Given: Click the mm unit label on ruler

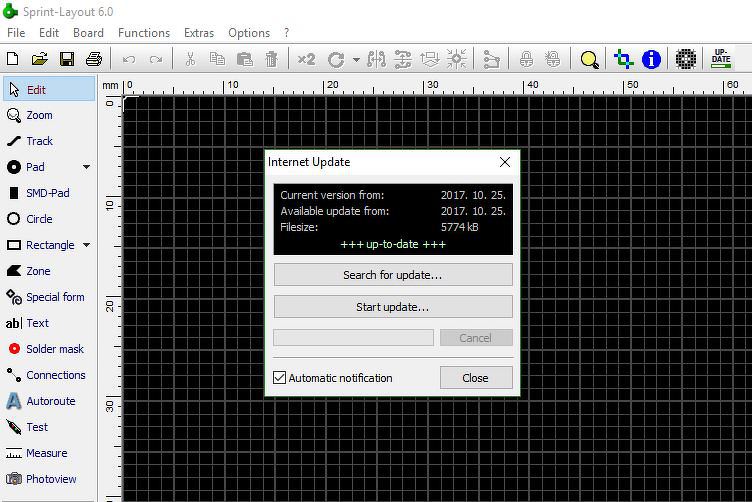Looking at the screenshot, I should [x=110, y=85].
